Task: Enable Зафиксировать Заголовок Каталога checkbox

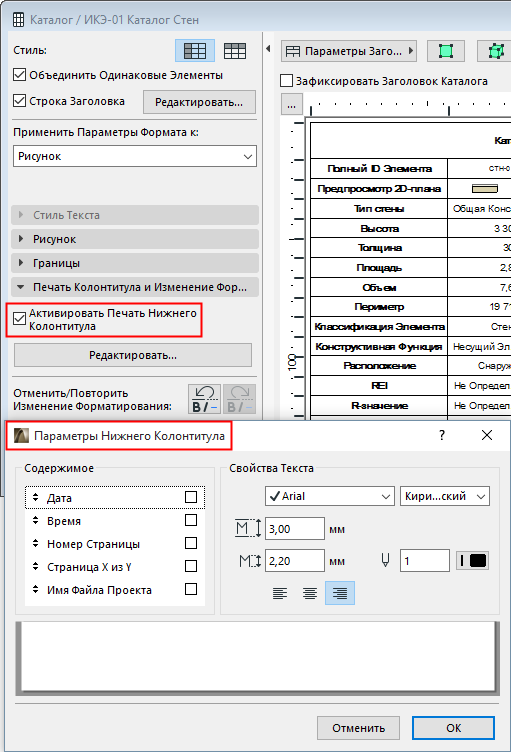Action: pos(286,81)
